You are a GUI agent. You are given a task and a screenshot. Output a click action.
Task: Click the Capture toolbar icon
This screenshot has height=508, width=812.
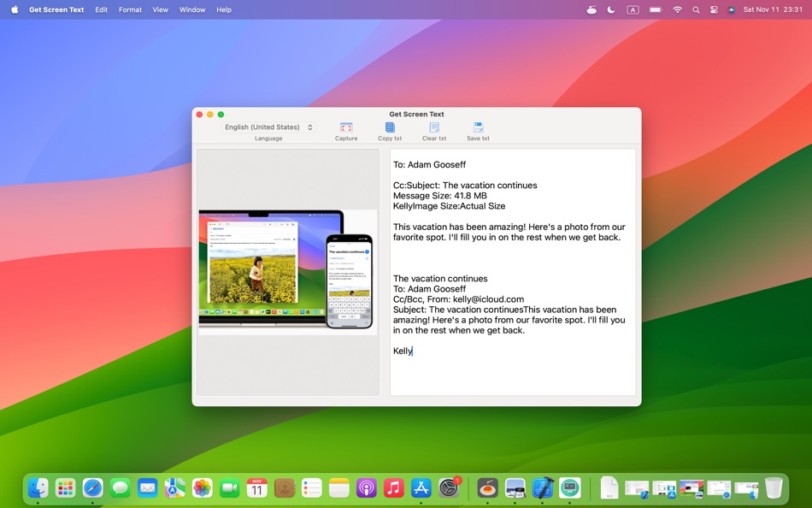click(346, 127)
